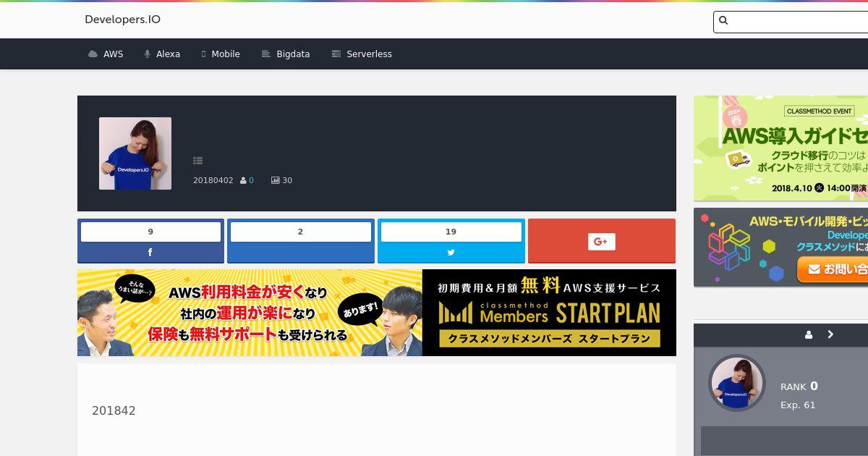Click the server icon beside Serverless
This screenshot has width=868, height=456.
[x=336, y=54]
